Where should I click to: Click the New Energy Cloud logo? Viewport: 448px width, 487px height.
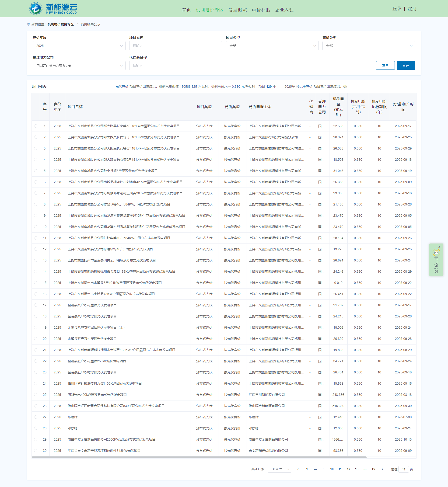53,8
